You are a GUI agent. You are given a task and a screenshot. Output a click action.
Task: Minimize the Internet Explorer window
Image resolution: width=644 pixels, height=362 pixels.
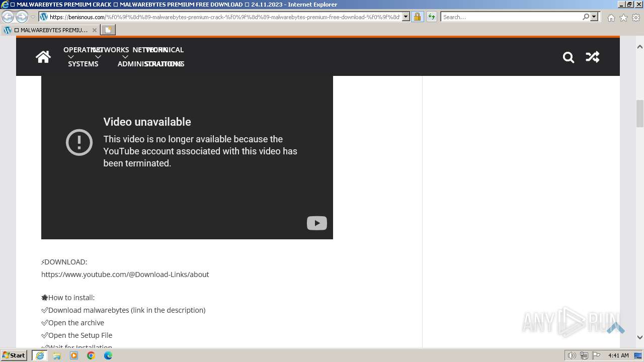point(621,5)
